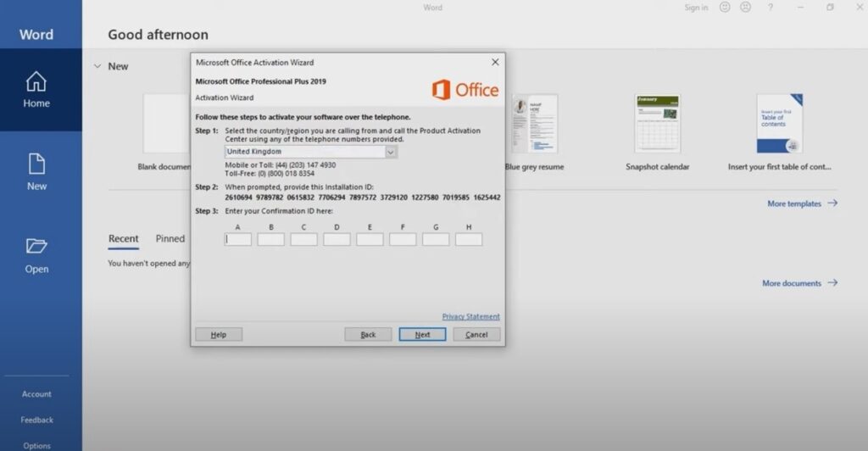Focus Confirmation ID field E
868x451 pixels.
click(x=370, y=239)
